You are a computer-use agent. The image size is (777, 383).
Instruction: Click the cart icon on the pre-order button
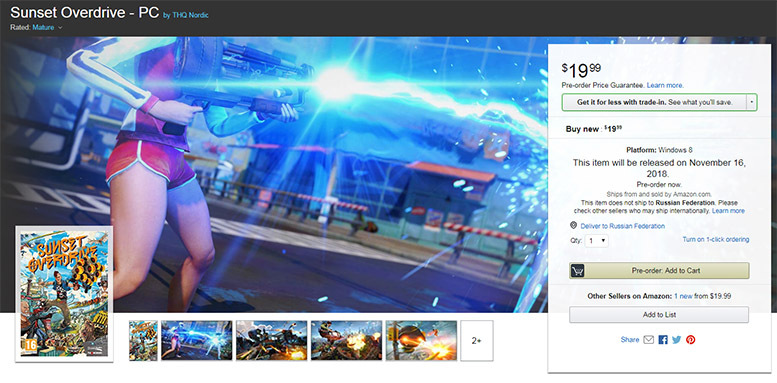pos(577,271)
